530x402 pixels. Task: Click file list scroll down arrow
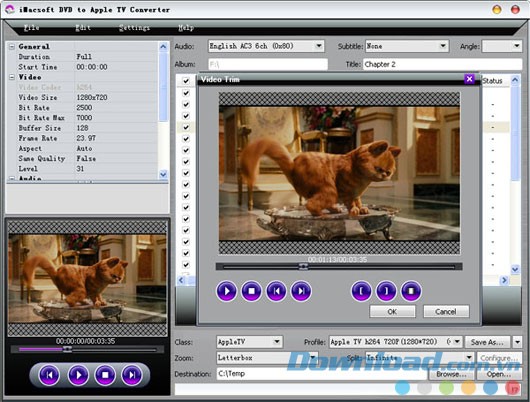(515, 269)
